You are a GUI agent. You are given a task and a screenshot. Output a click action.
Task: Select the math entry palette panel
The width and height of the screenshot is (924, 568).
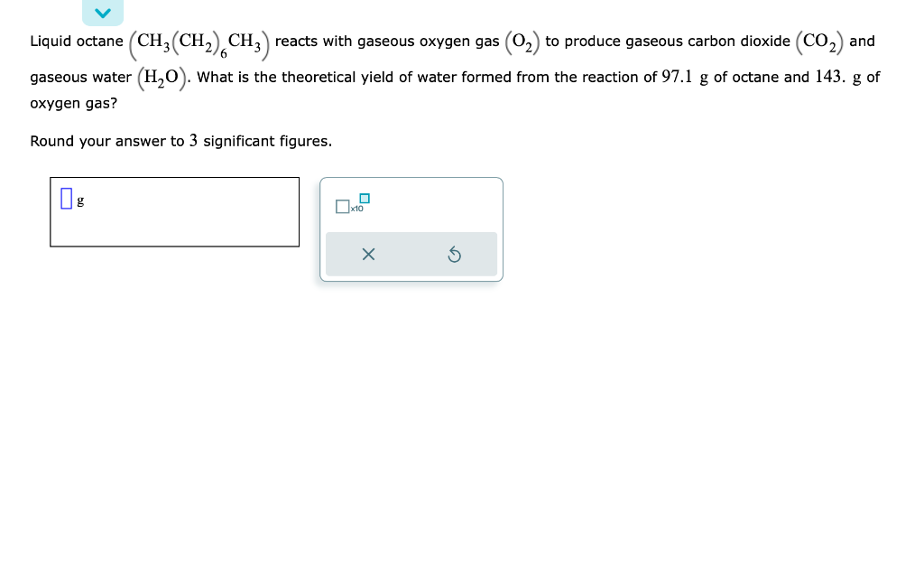pyautogui.click(x=411, y=228)
